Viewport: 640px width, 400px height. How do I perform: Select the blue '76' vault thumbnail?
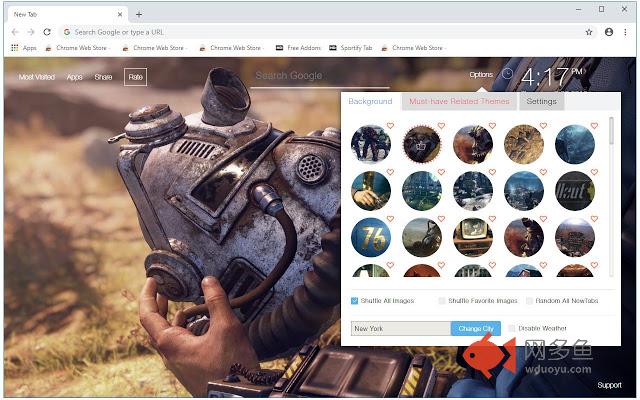[371, 238]
